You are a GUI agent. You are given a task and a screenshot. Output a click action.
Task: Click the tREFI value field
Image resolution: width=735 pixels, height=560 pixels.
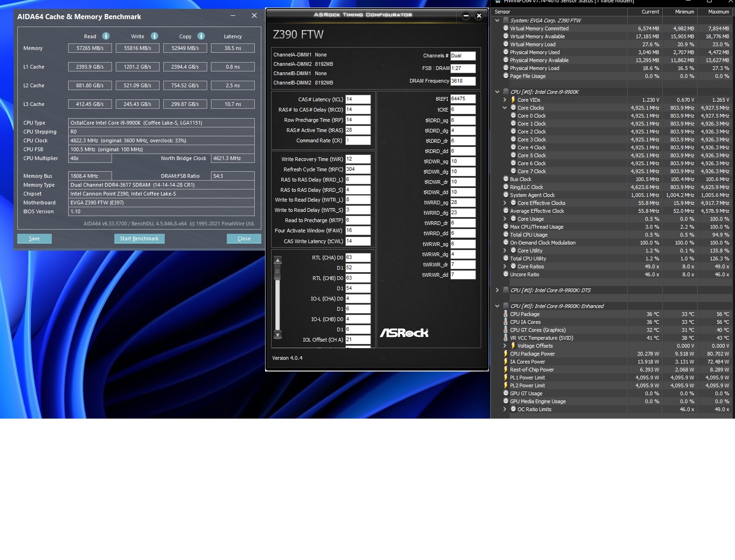463,99
